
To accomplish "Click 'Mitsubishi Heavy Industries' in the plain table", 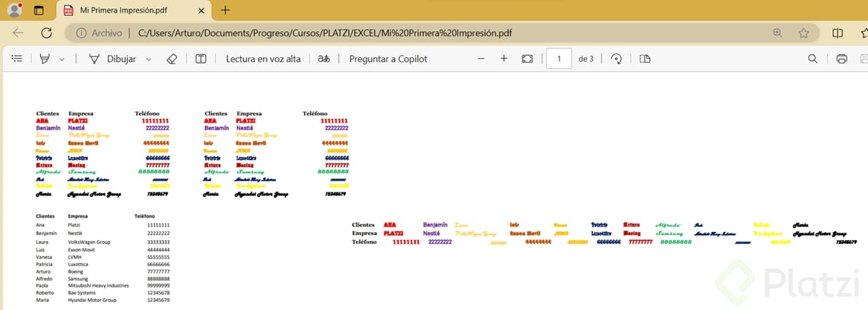I will [x=98, y=285].
